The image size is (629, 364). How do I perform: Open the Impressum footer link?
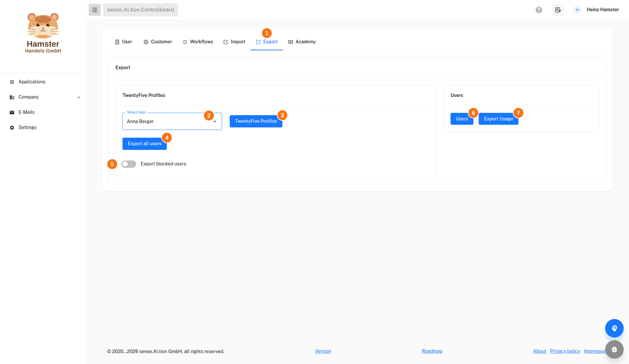(595, 351)
